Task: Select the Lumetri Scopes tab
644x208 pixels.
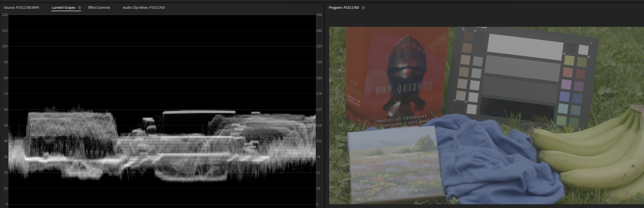Action: pyautogui.click(x=63, y=7)
